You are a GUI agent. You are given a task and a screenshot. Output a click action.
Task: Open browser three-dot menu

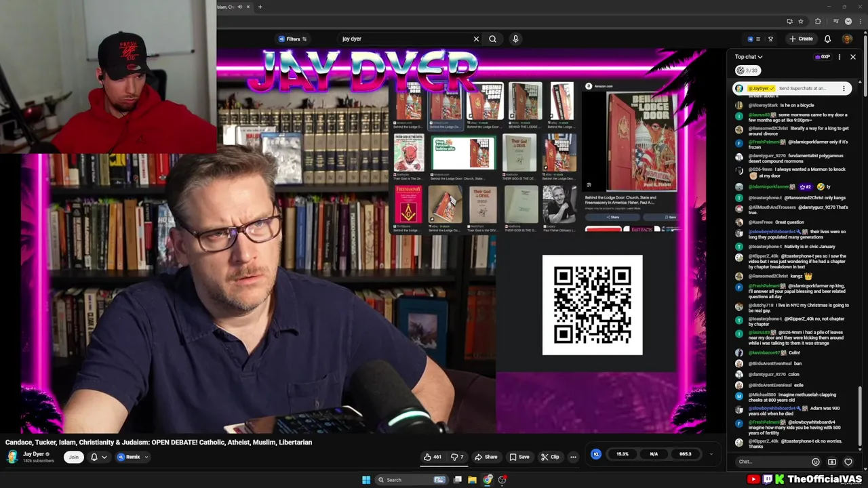coord(859,21)
